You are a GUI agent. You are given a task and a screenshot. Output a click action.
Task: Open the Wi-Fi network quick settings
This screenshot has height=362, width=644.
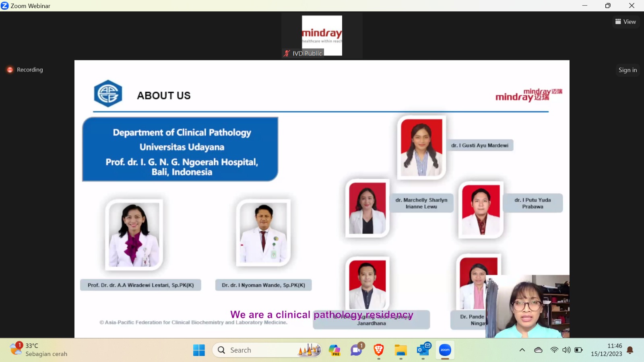(x=554, y=350)
